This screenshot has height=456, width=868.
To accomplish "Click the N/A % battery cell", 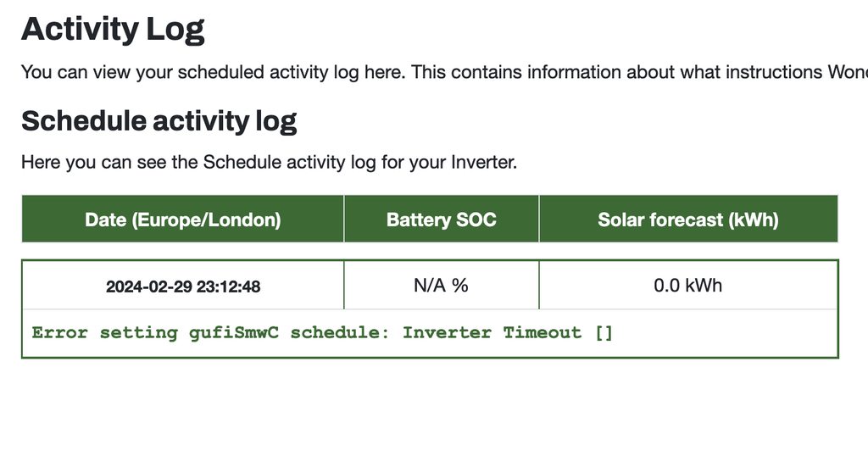I will tap(441, 286).
